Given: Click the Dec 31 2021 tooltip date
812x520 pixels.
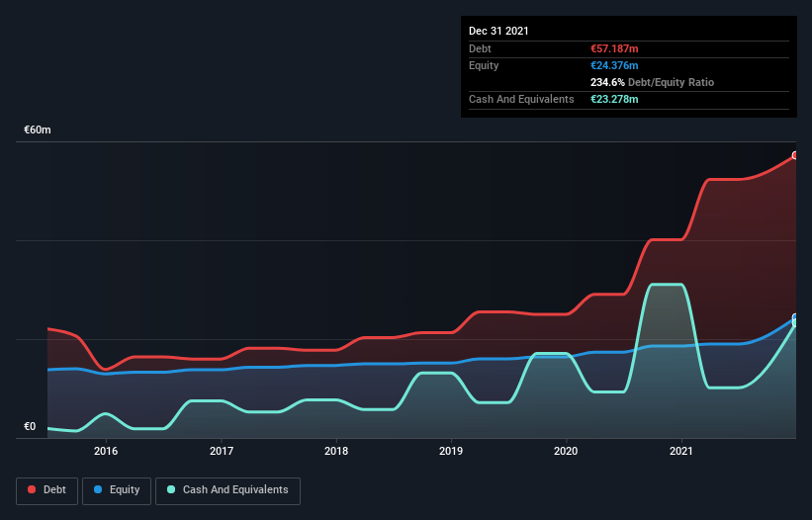Looking at the screenshot, I should tap(498, 31).
